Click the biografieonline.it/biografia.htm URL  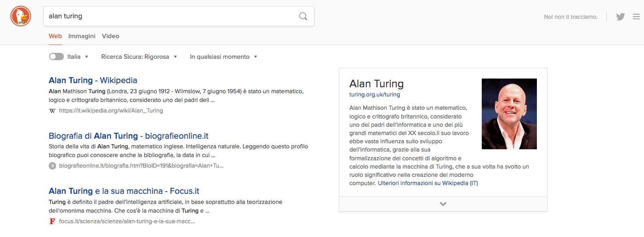(x=141, y=166)
